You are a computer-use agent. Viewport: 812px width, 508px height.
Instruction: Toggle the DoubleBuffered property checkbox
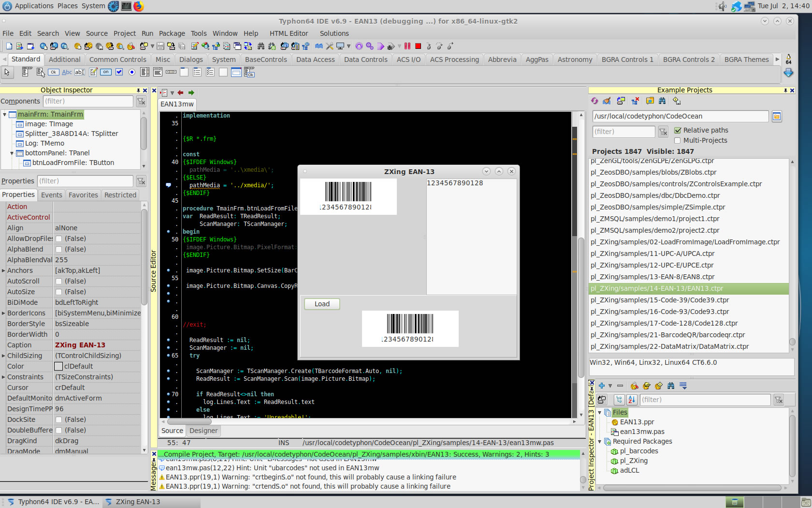58,430
